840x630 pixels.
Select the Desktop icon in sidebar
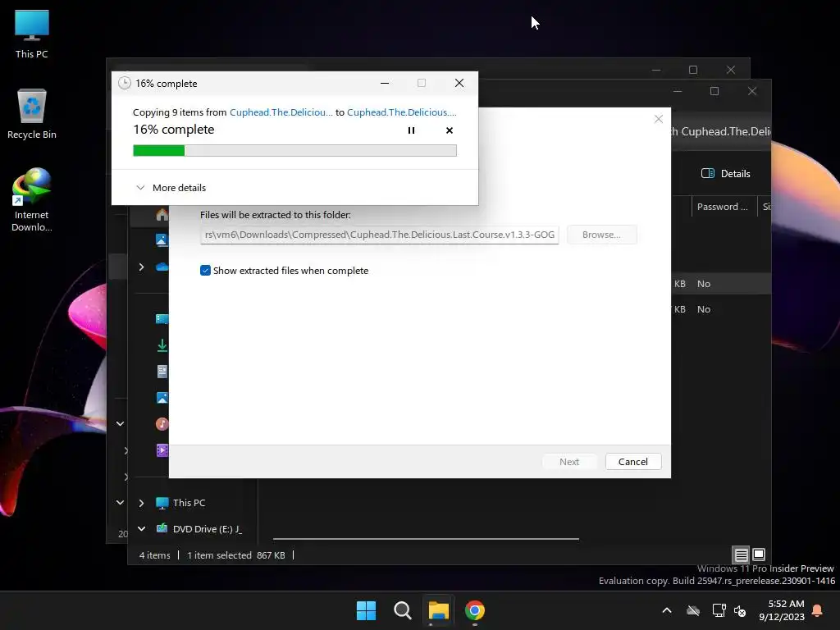tap(162, 319)
